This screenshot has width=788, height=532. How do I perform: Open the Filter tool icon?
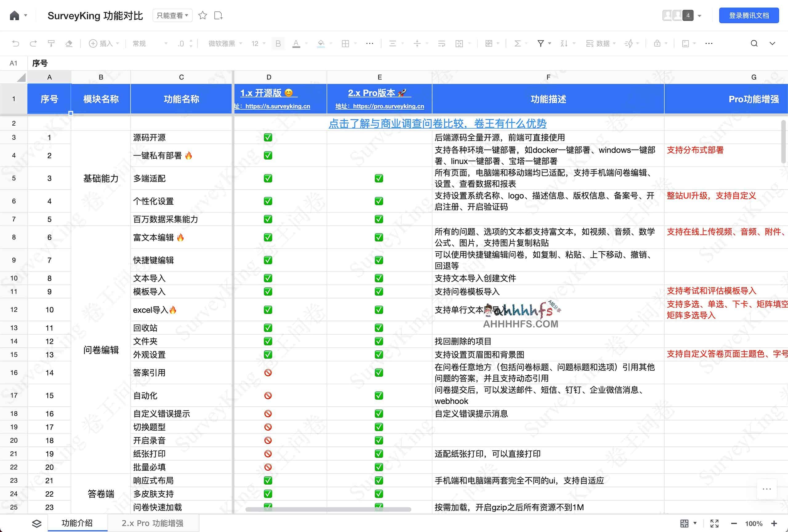tap(541, 43)
